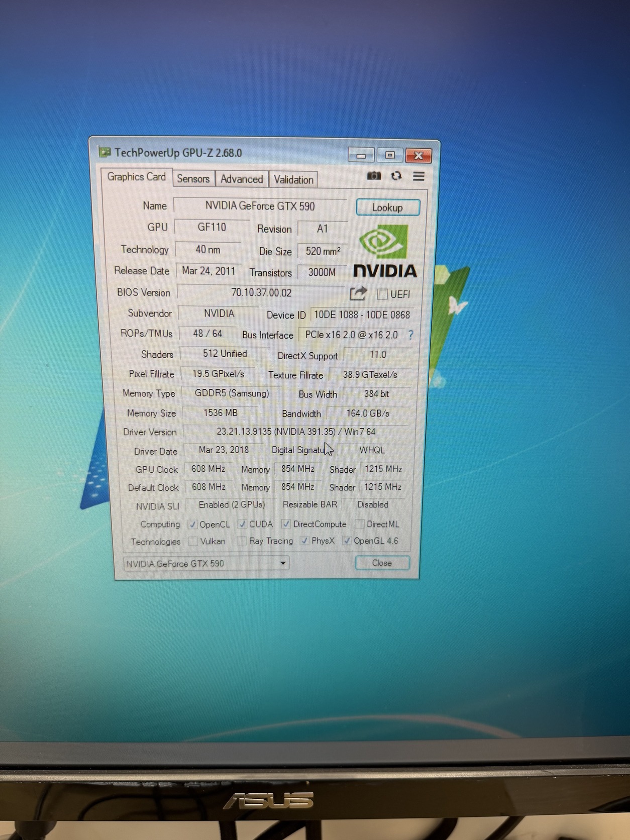
Task: Click the Bus Interface value PCIe x16 2.0
Action: pyautogui.click(x=352, y=335)
